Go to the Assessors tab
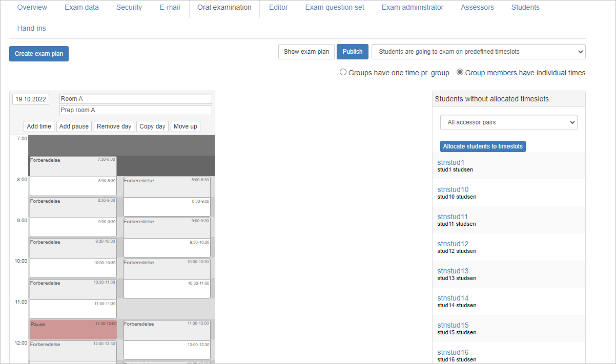 coord(477,7)
